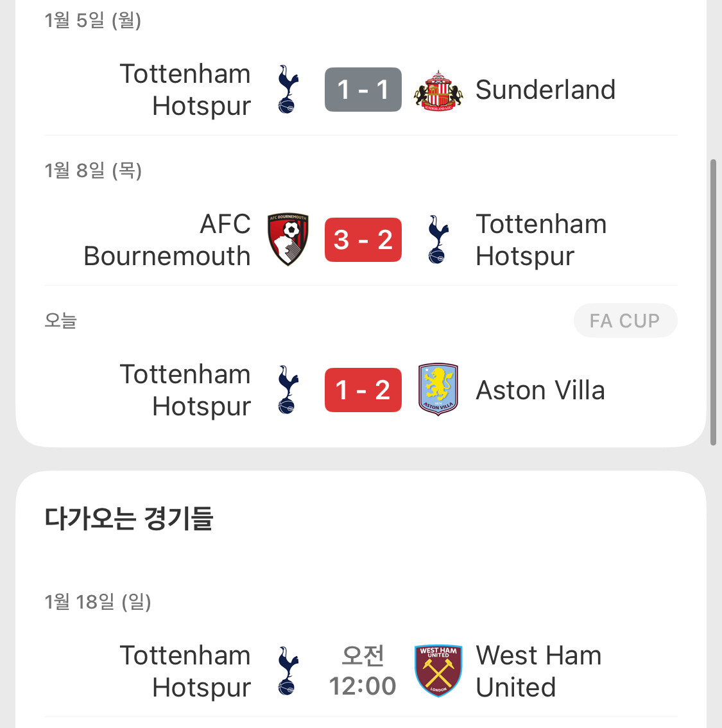Click the AFC Bournemouth club crest
722x728 pixels.
[288, 239]
